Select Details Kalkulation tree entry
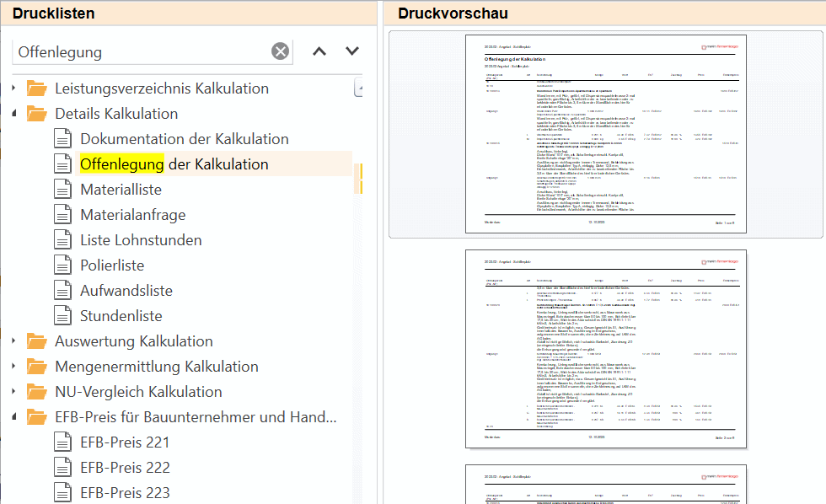This screenshot has width=826, height=504. [x=116, y=113]
